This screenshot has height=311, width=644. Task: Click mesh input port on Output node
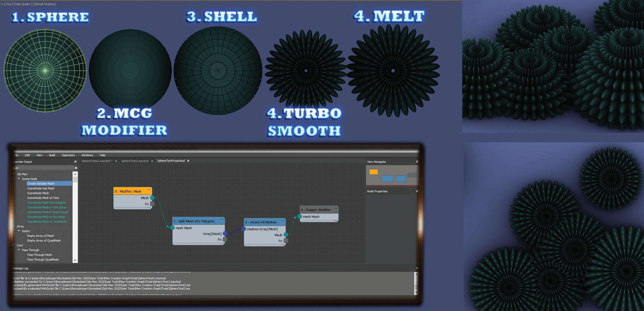(x=300, y=217)
